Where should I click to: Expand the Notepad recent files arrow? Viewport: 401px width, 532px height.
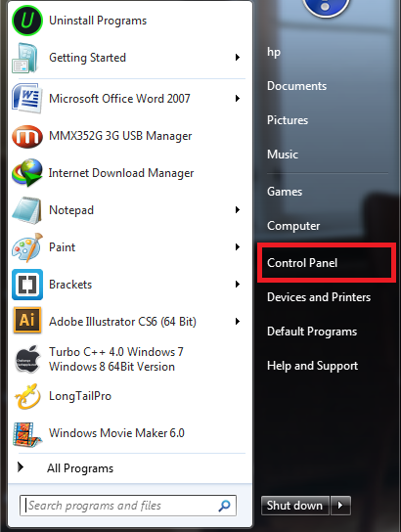point(238,210)
